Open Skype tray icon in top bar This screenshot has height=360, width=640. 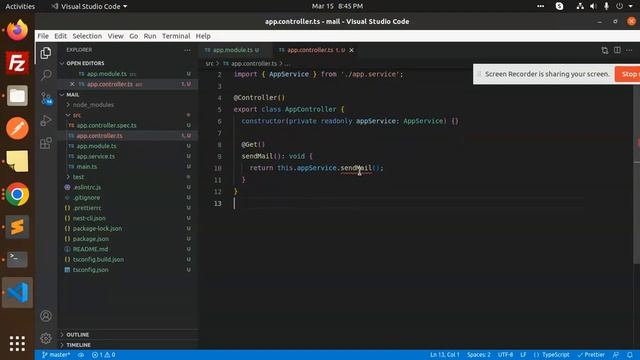pos(559,6)
